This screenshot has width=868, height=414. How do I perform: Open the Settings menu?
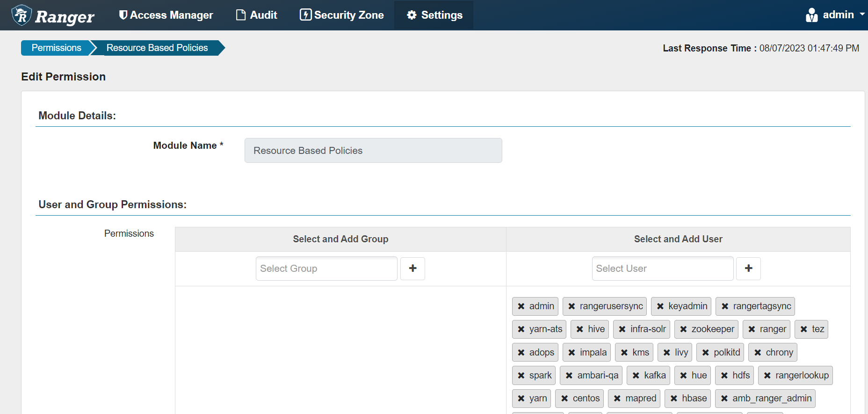[434, 15]
